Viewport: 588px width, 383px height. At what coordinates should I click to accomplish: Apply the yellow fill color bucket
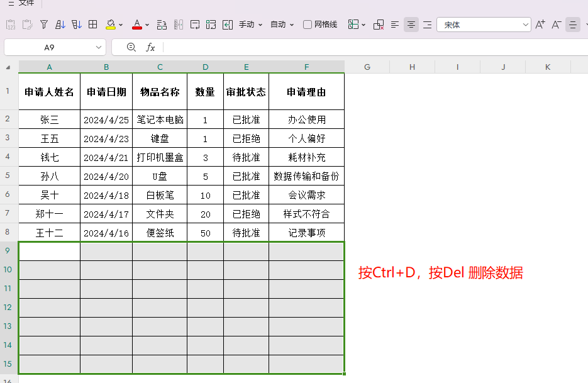pyautogui.click(x=110, y=25)
